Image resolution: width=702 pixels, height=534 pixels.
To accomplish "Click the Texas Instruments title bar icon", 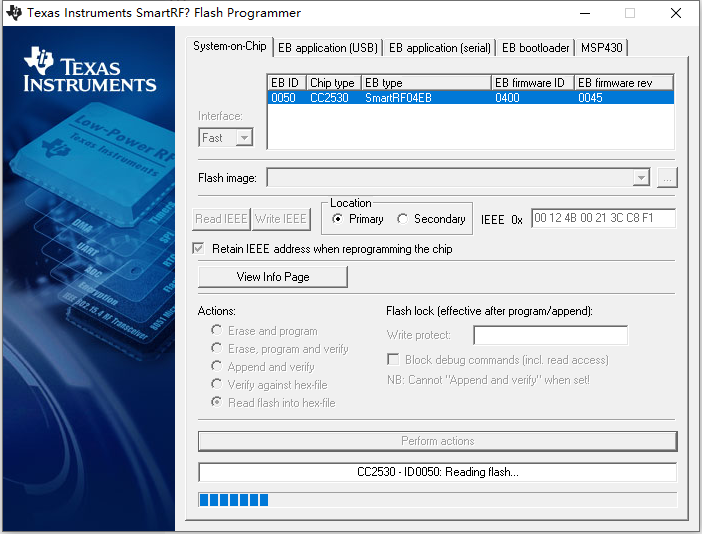I will pos(14,13).
